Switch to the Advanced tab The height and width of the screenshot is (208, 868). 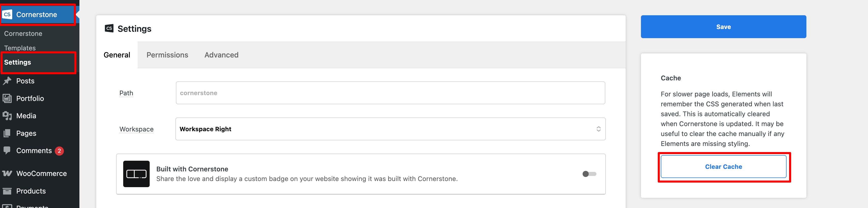pyautogui.click(x=221, y=55)
